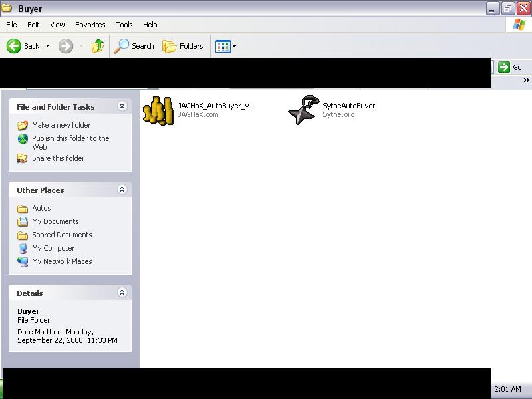Close the Buyer window
This screenshot has width=532, height=399.
coord(523,8)
